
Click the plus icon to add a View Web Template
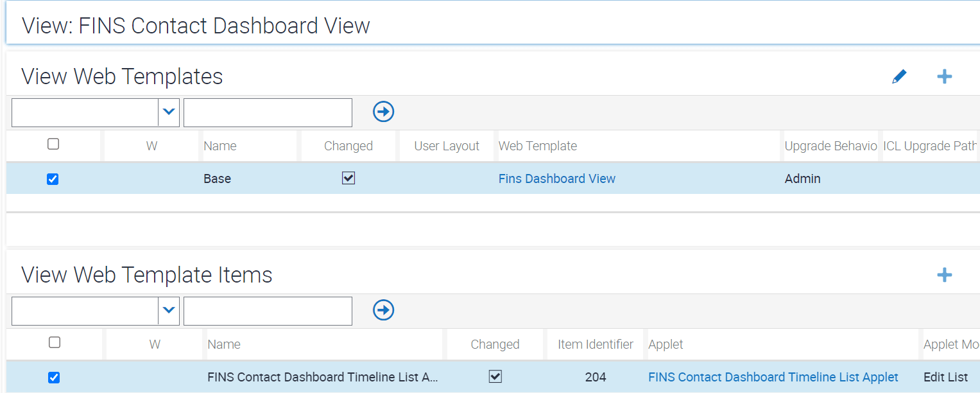click(x=944, y=76)
